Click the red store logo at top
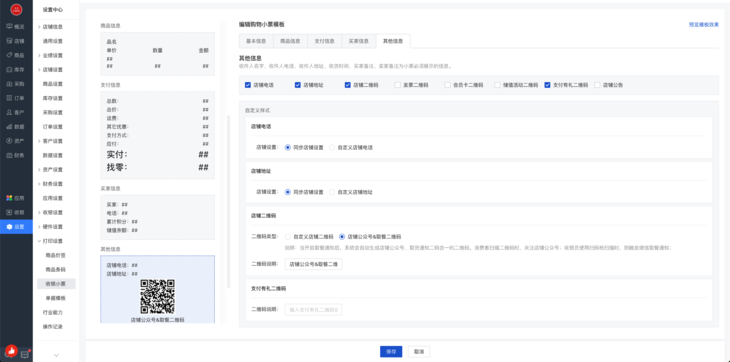 pos(16,9)
